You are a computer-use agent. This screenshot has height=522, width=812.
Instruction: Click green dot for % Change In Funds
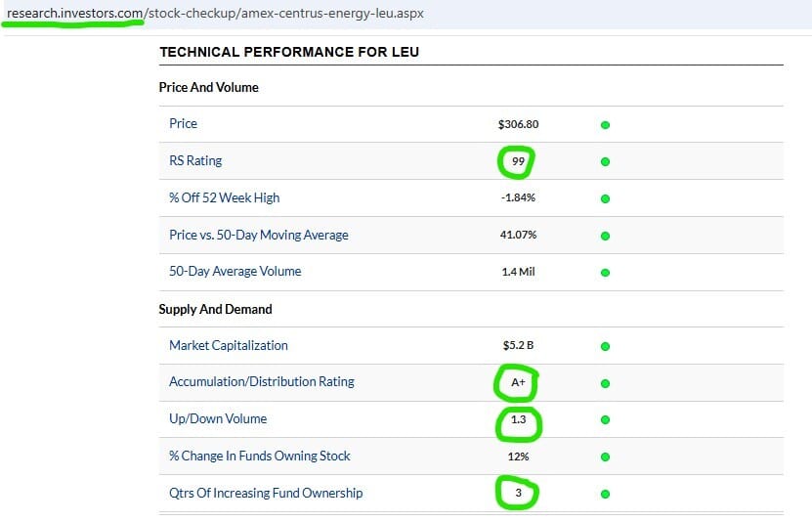[605, 457]
